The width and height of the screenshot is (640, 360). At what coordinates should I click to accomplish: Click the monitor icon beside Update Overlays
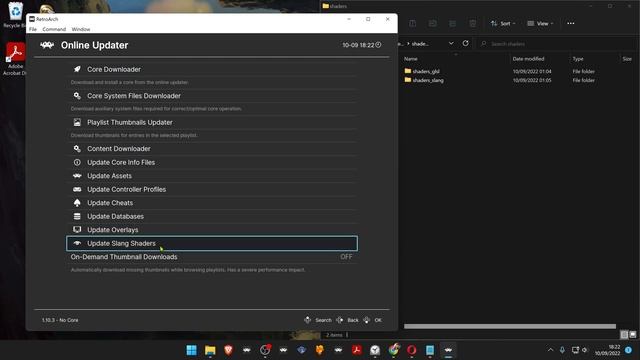[77, 230]
